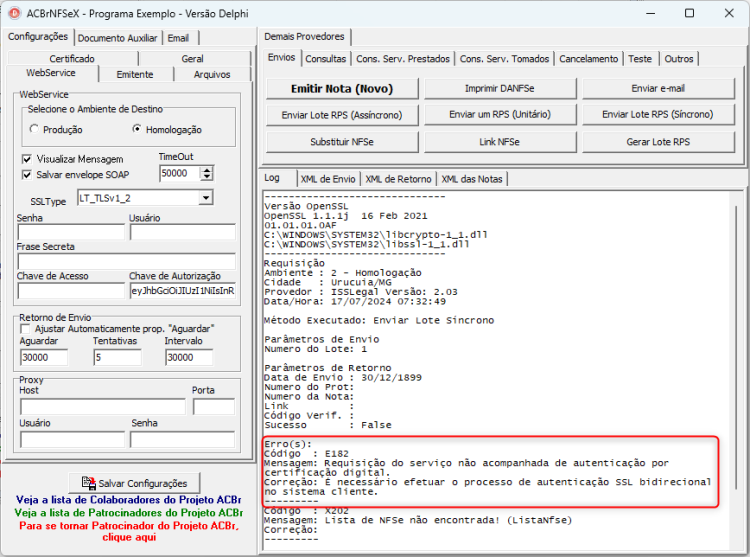Click the Proxy Senha input field
Viewport: 750px width, 557px height.
click(x=182, y=440)
